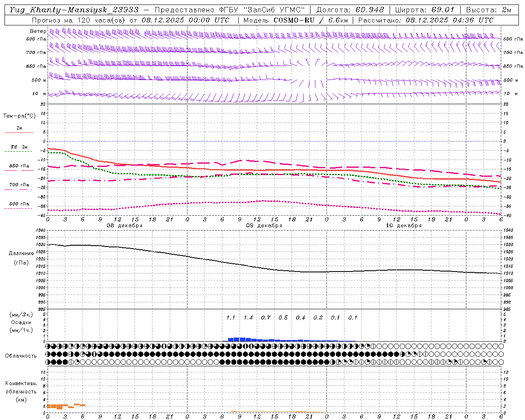
Task: Click the date label 08 декабря
Action: point(124,226)
